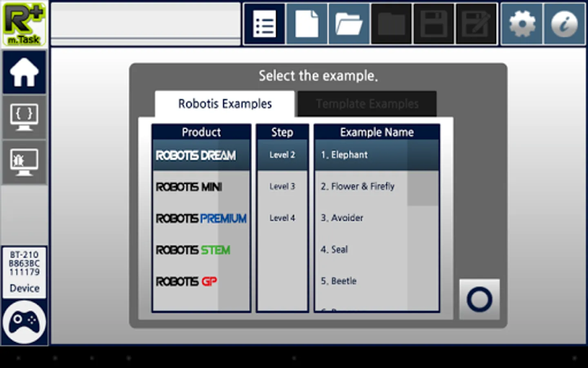Image resolution: width=588 pixels, height=368 pixels.
Task: Create a new file with blank page icon
Action: (x=307, y=24)
